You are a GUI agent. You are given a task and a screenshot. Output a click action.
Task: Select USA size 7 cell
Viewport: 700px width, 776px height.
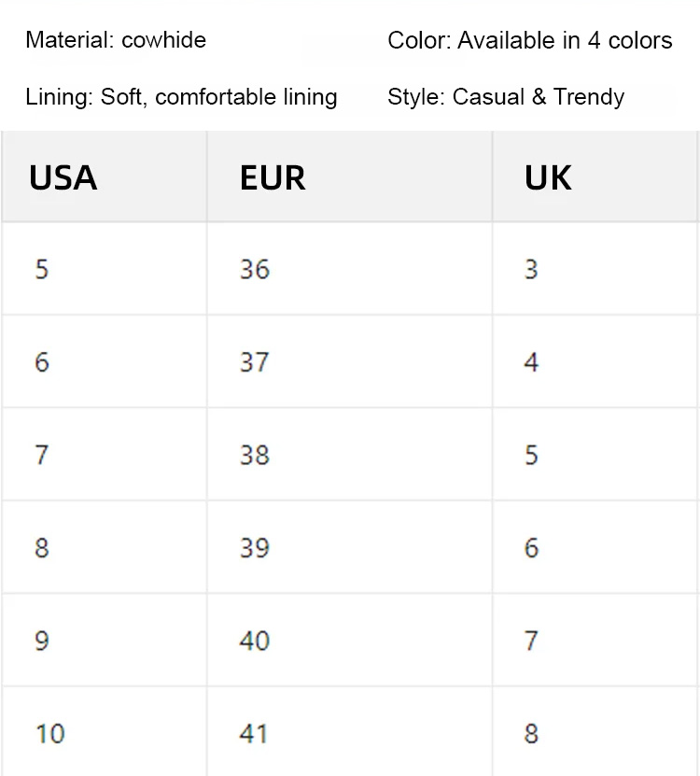[42, 455]
